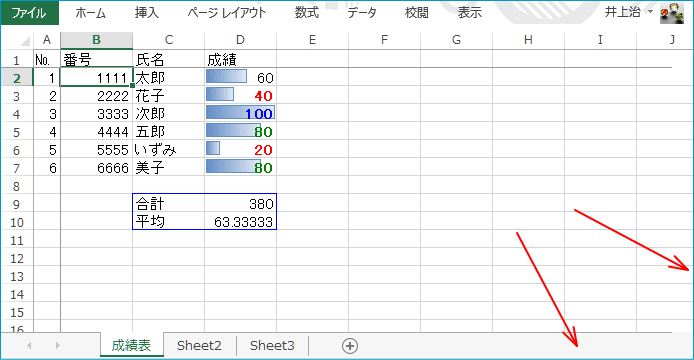Click the Select All corner triangle
This screenshot has width=694, height=360.
click(25, 41)
